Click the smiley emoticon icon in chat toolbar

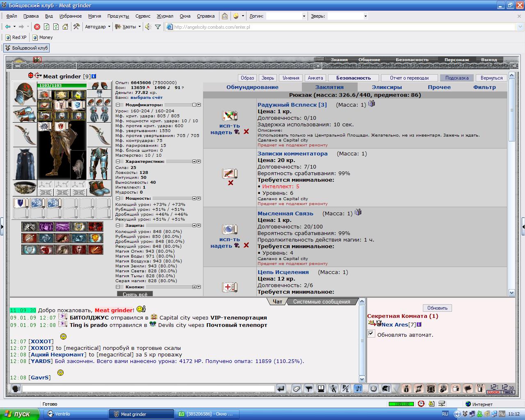pyautogui.click(x=373, y=388)
